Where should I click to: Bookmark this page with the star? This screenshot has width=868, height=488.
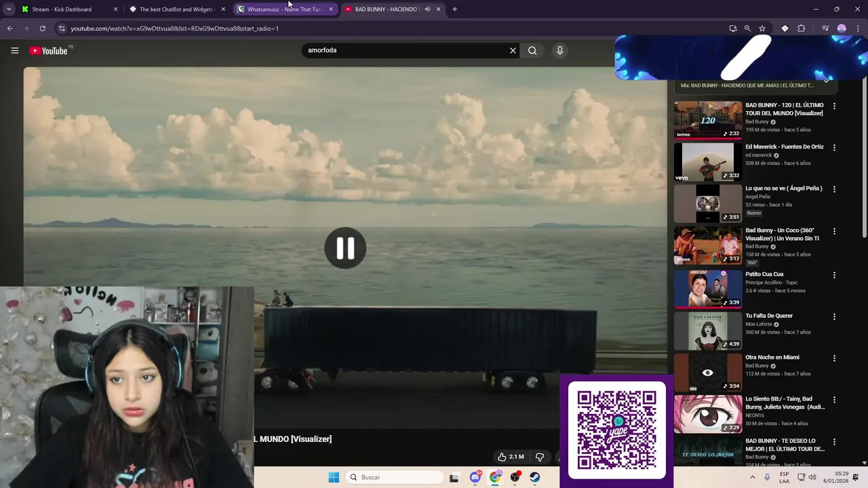click(762, 28)
